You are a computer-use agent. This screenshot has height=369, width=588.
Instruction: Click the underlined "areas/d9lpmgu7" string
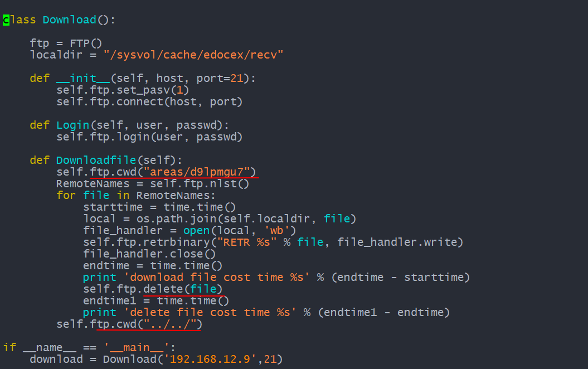point(197,172)
